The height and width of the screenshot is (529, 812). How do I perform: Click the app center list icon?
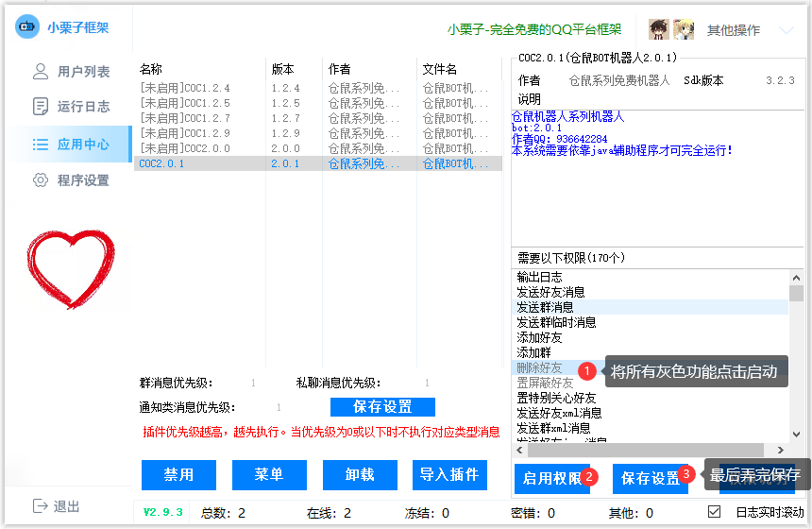click(x=41, y=144)
